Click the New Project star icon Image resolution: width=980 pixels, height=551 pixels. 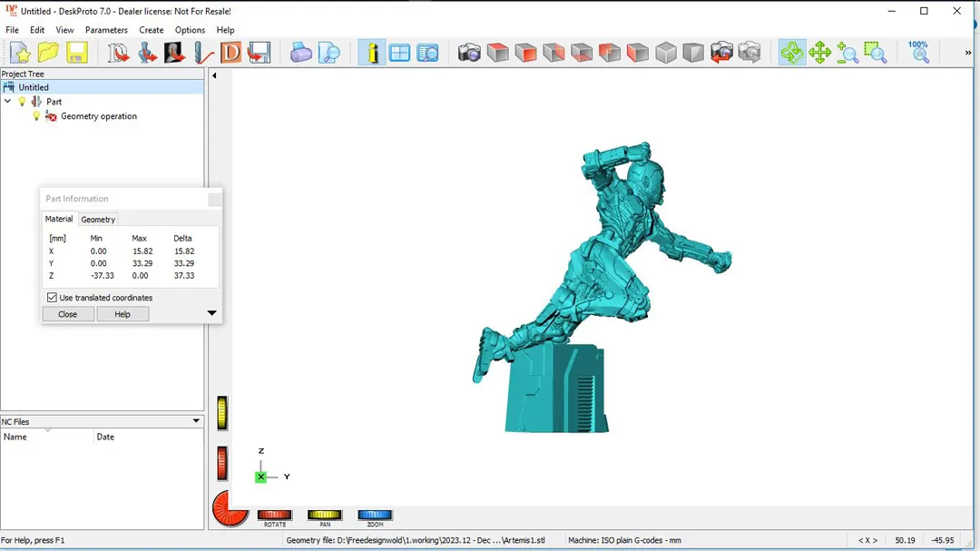20,53
